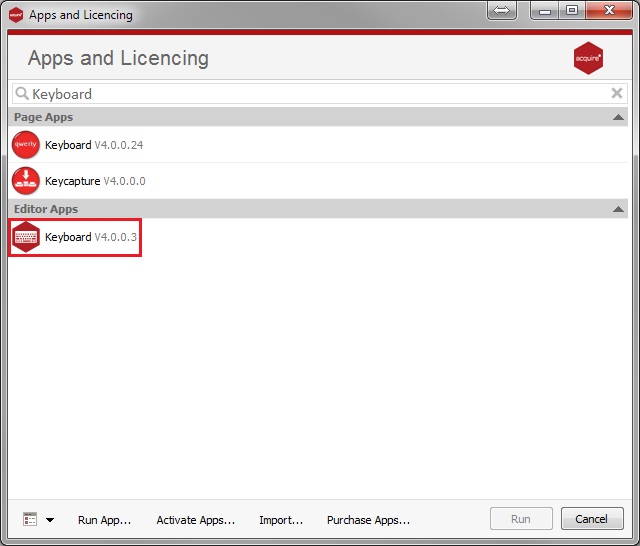Click the Editor Apps section header label
This screenshot has width=640, height=546.
pos(46,209)
